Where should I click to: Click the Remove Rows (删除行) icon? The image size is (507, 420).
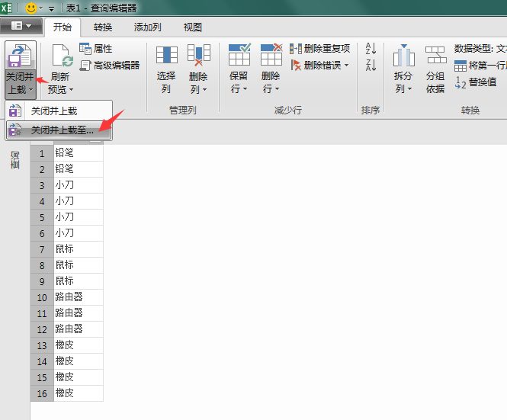tap(271, 55)
